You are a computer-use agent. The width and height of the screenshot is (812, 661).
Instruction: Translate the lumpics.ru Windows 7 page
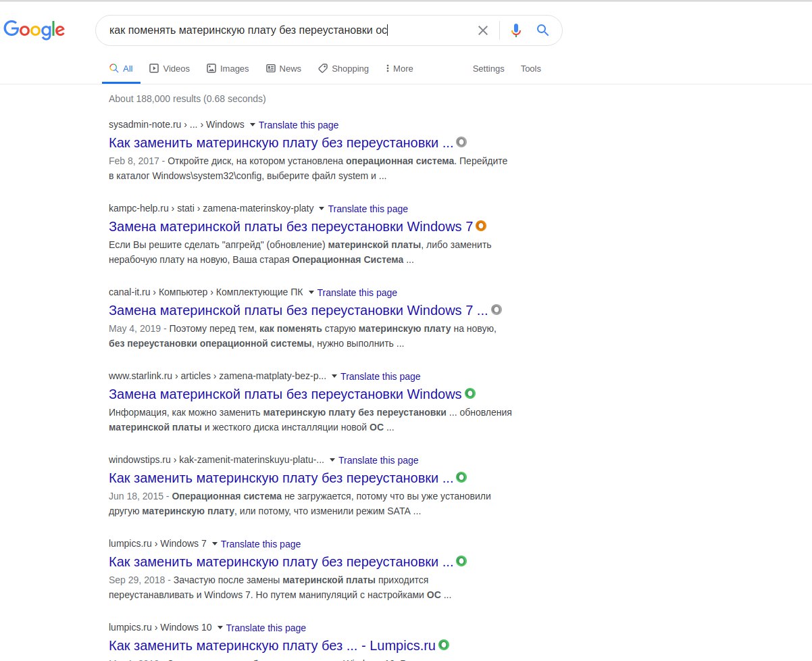(x=261, y=544)
